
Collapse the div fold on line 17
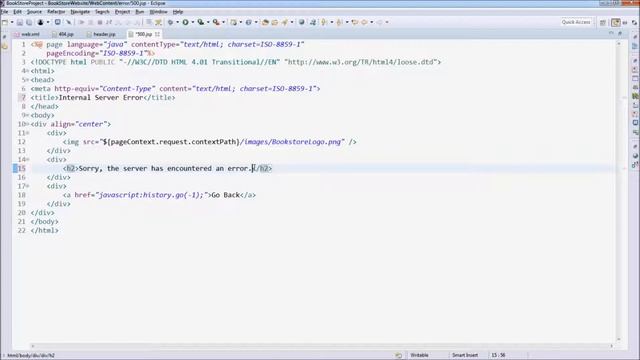click(x=28, y=186)
